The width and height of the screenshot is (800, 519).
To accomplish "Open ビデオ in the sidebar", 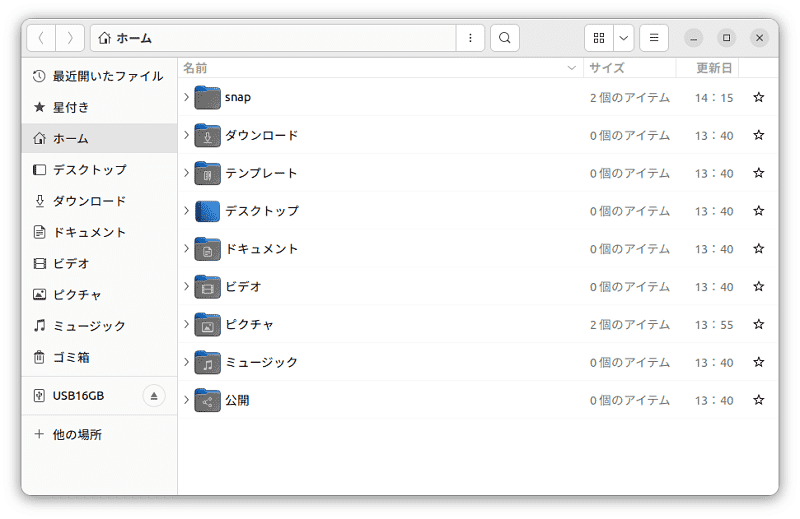I will coord(99,263).
